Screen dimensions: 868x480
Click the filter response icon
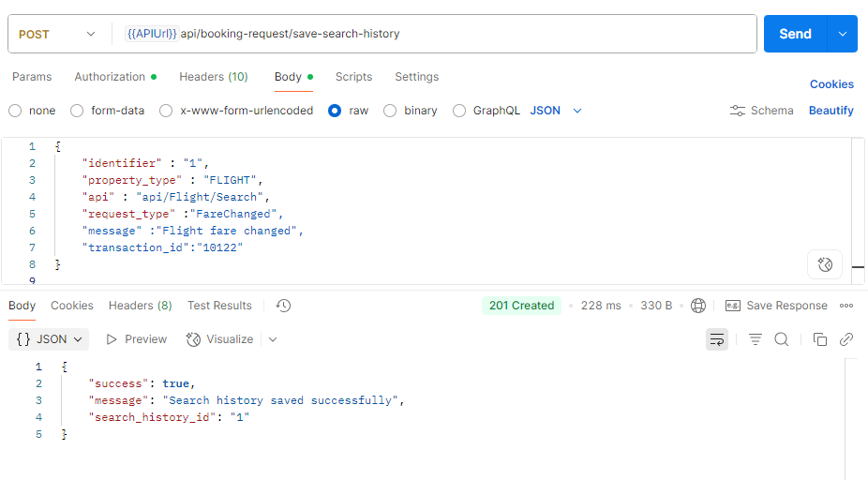point(756,339)
